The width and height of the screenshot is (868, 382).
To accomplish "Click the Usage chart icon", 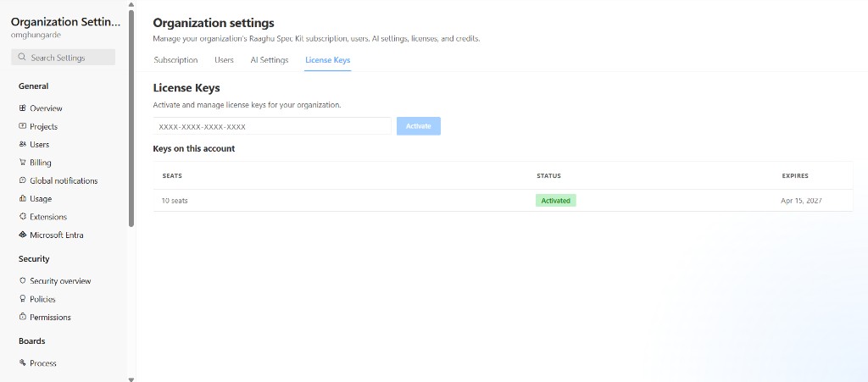I will (23, 198).
